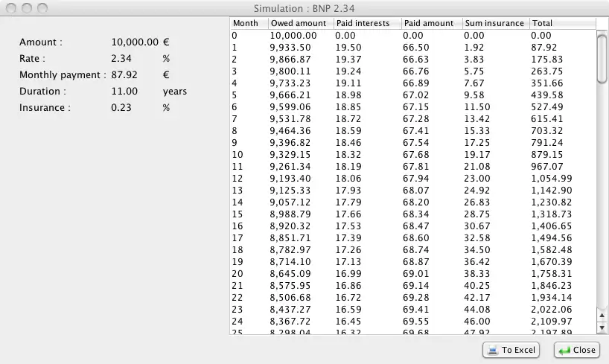The image size is (609, 364).
Task: Select sum insurance cell 24.92
Action: 477,191
